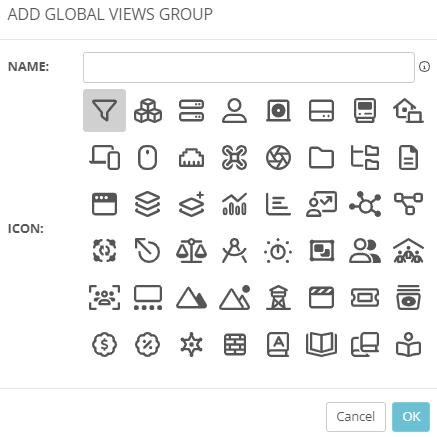
Task: Pick the folder tree structure icon
Action: point(365,157)
